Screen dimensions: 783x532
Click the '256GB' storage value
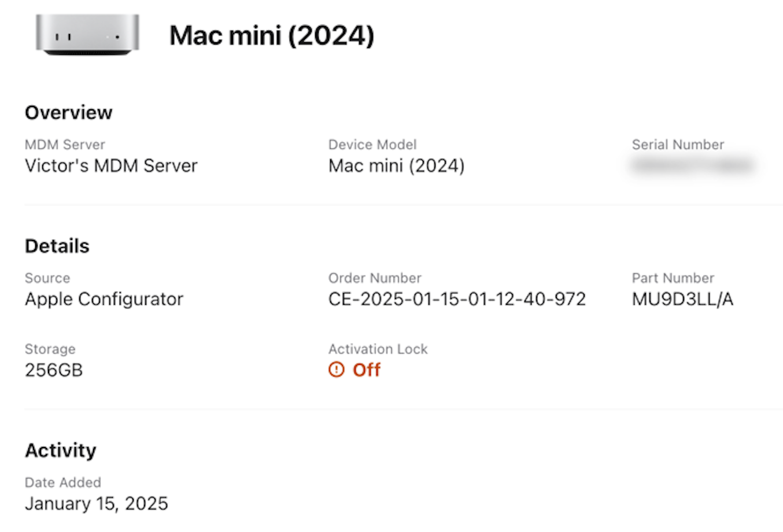point(54,370)
